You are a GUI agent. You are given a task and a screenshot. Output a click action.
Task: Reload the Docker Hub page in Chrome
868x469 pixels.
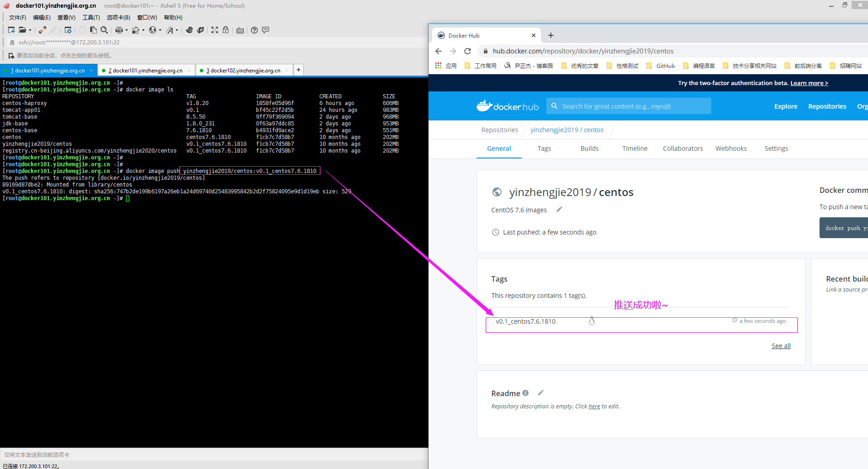[468, 51]
